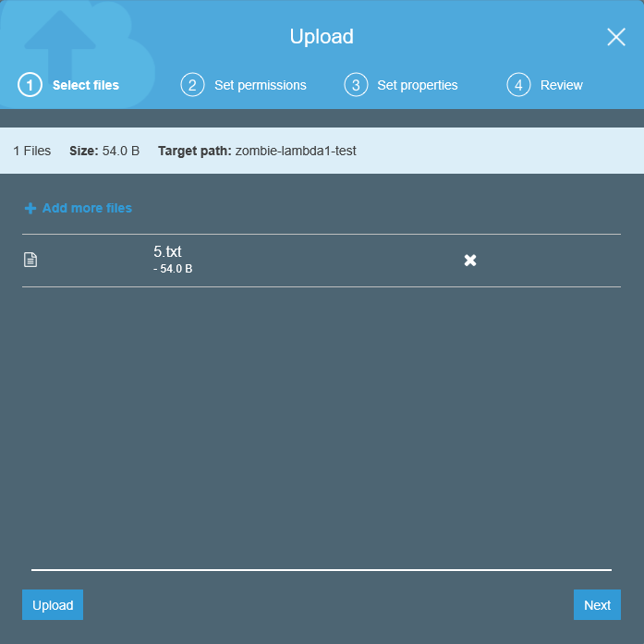644x644 pixels.
Task: Open the Set properties step
Action: (x=417, y=85)
